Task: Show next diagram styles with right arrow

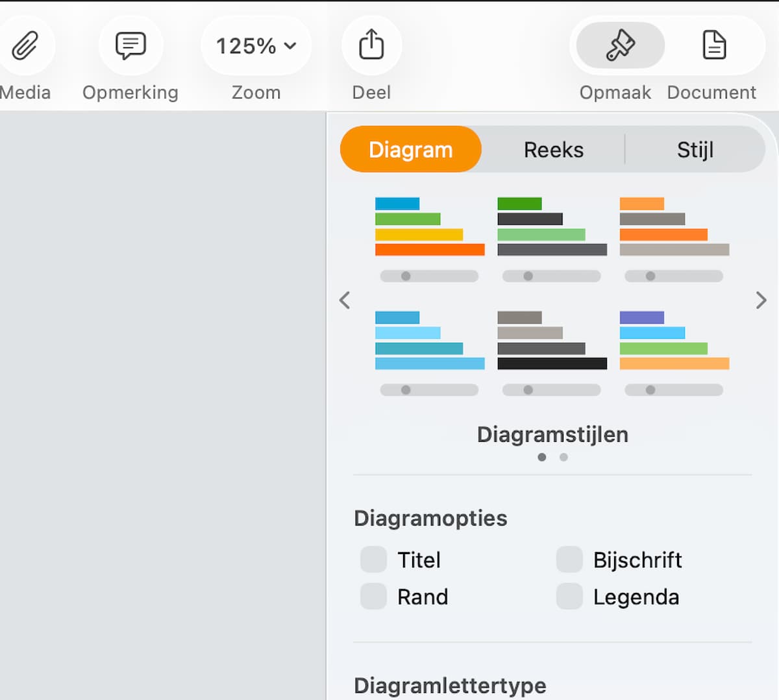Action: 761,300
